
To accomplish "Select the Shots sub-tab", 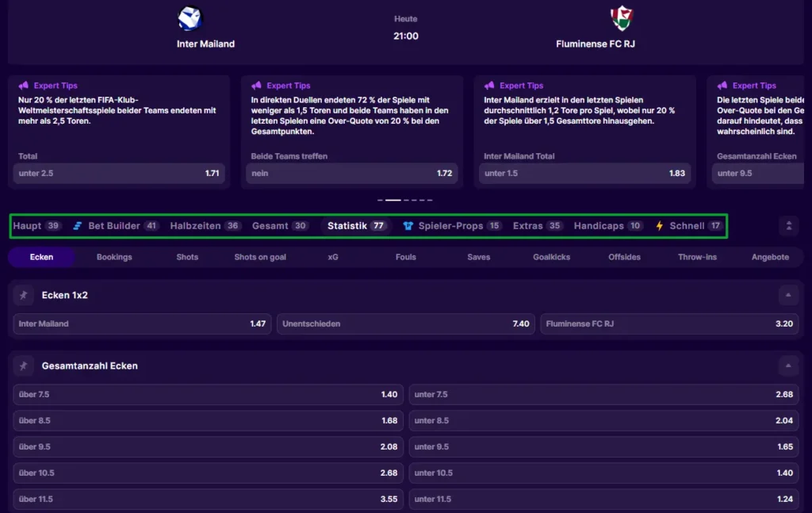I will 187,257.
